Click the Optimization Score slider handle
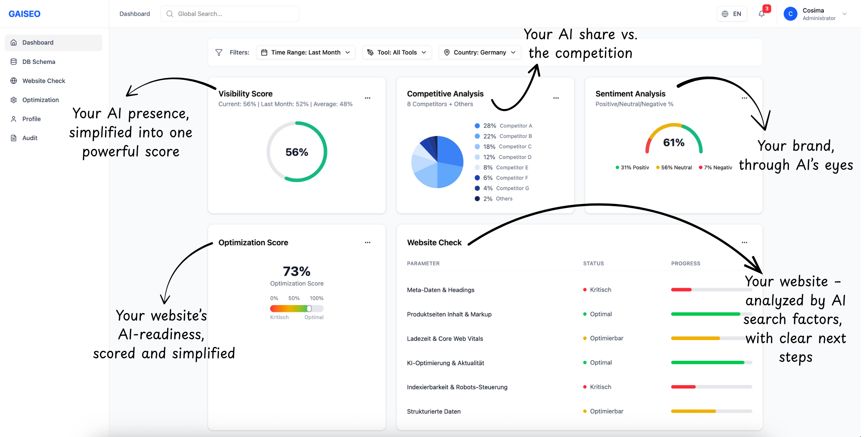Screen dimensions: 868x437 pyautogui.click(x=309, y=309)
